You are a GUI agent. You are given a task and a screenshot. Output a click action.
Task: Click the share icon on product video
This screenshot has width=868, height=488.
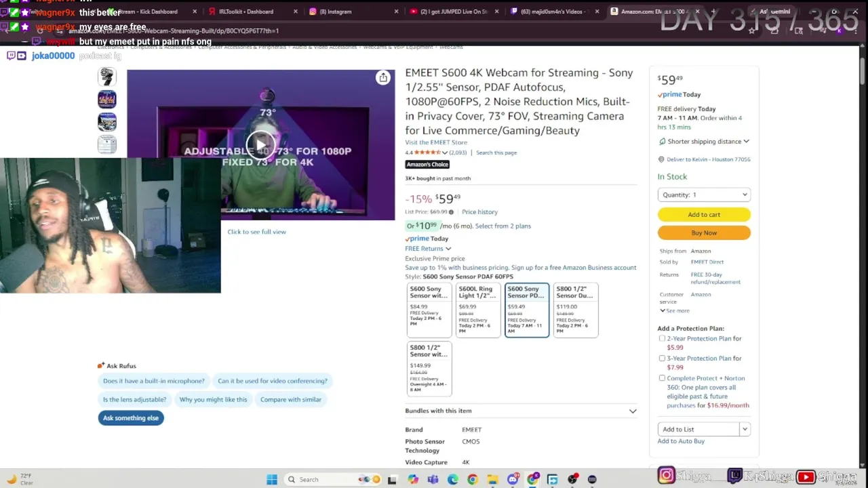tap(383, 78)
